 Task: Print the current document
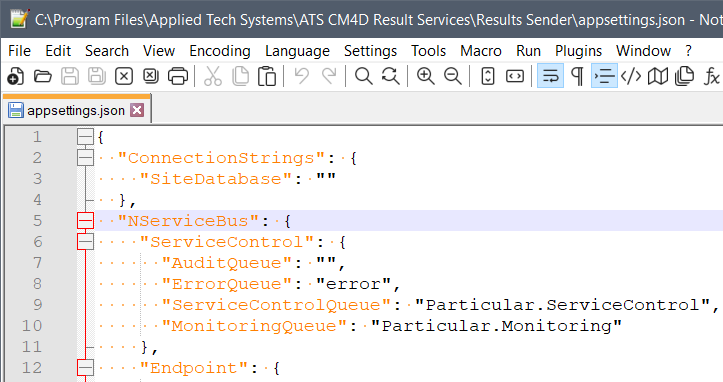point(178,76)
